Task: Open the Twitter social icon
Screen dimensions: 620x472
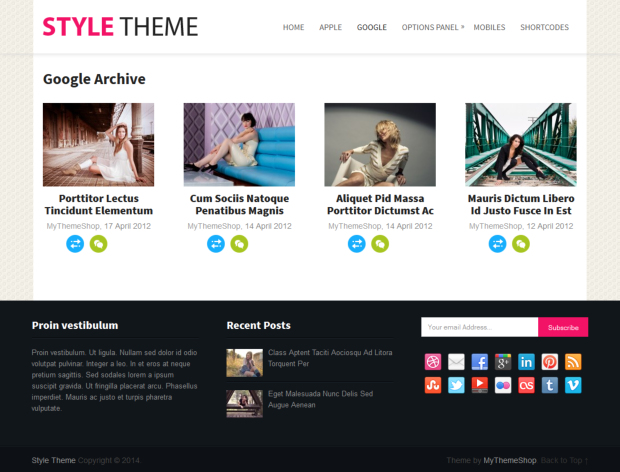Action: pyautogui.click(x=456, y=384)
